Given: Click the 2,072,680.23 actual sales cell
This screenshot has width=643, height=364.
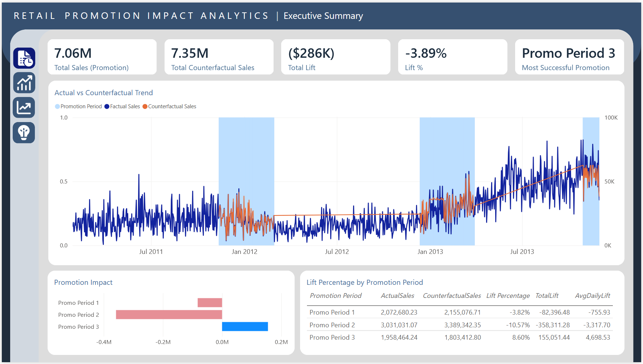Looking at the screenshot, I should (x=399, y=312).
